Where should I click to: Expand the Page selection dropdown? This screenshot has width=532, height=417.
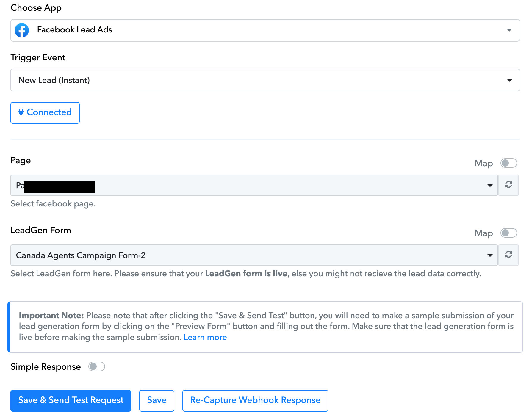click(x=254, y=185)
